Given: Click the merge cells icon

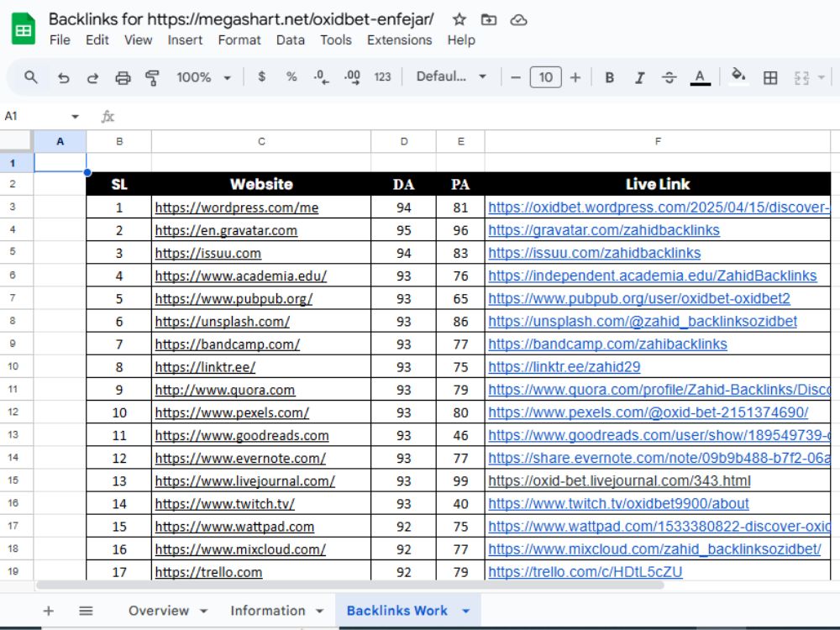Looking at the screenshot, I should tap(801, 77).
